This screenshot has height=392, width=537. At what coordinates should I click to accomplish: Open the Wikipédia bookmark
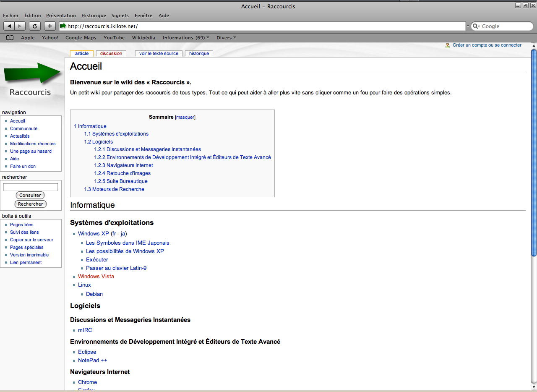[143, 38]
